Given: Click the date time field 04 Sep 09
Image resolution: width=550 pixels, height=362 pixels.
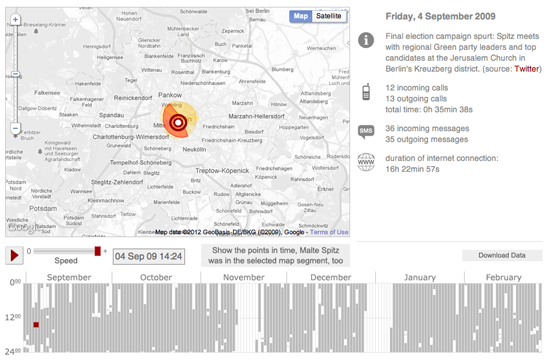Looking at the screenshot, I should click(x=149, y=256).
